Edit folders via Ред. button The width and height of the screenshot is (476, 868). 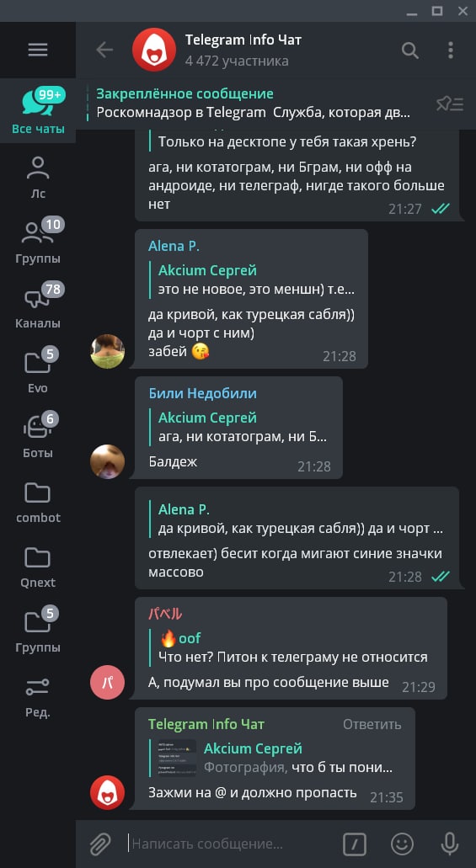38,695
